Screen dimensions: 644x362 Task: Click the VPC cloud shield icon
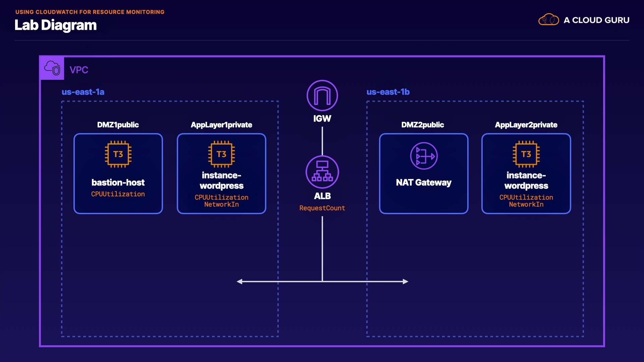coord(52,68)
